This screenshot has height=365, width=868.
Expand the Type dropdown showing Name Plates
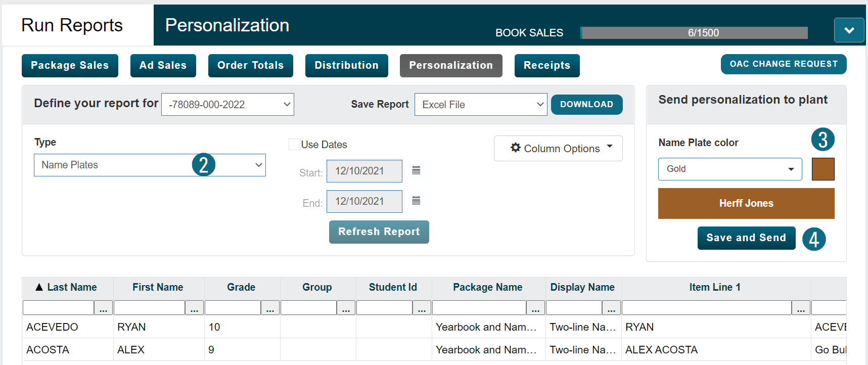(150, 165)
